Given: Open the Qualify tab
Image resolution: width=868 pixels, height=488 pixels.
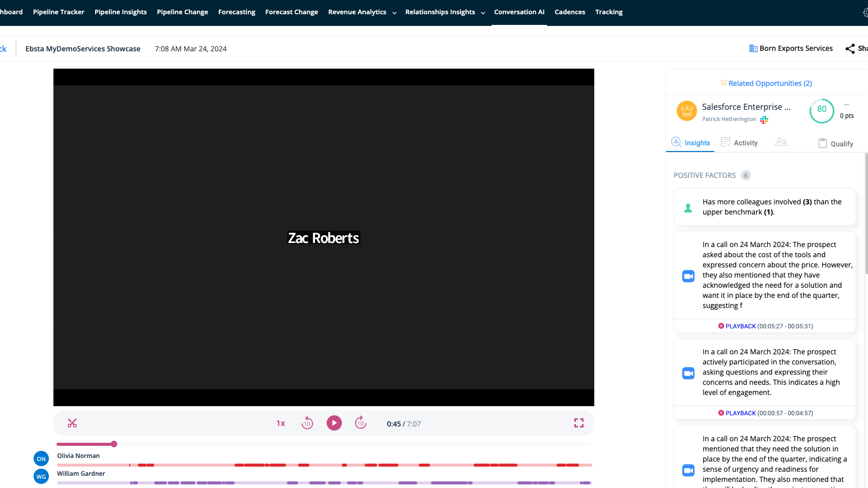Looking at the screenshot, I should pos(835,144).
